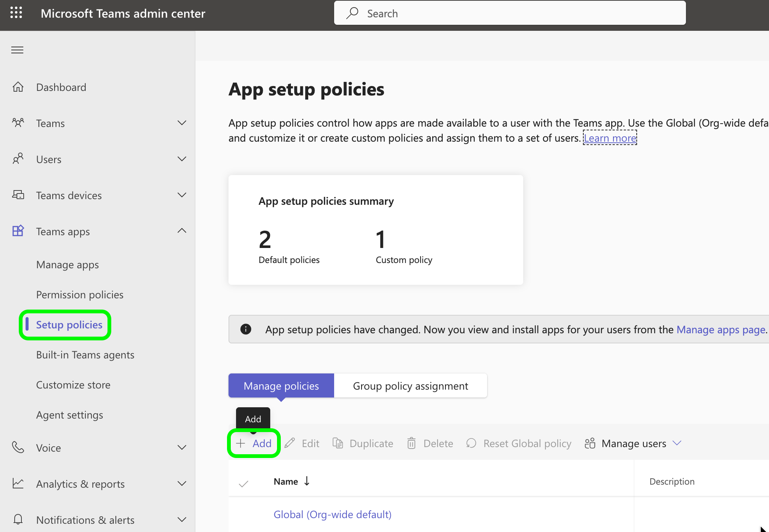769x532 pixels.
Task: Open Manage apps in the sidebar
Action: pyautogui.click(x=68, y=265)
